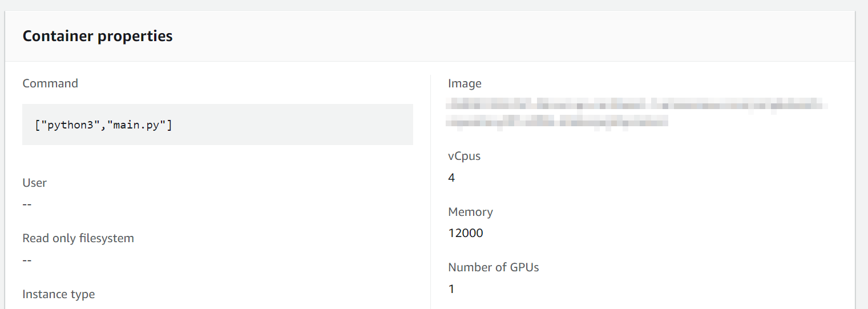Click the opening bracket in command box
868x309 pixels.
pyautogui.click(x=37, y=124)
